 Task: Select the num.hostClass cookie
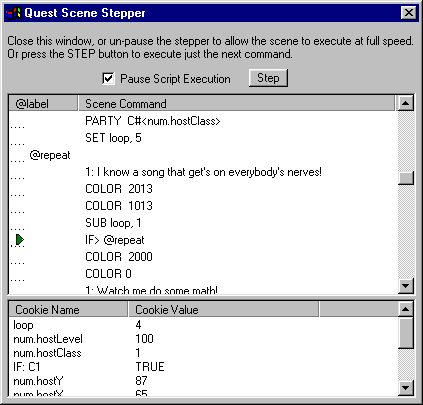[x=47, y=353]
